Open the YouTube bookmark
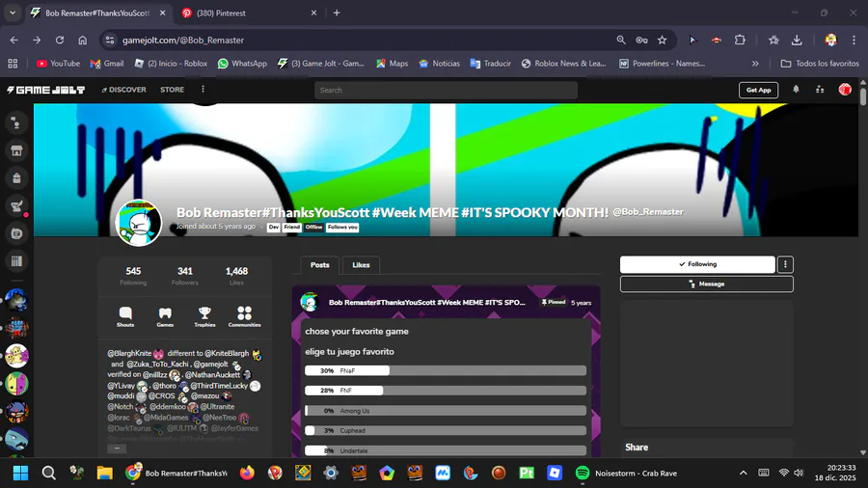Image resolution: width=868 pixels, height=488 pixels. tap(58, 64)
